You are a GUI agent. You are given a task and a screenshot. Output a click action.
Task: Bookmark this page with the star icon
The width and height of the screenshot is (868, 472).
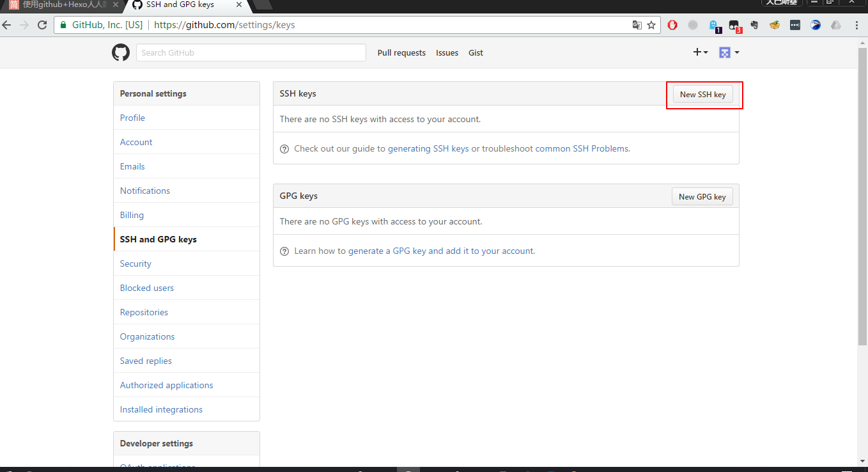(651, 25)
